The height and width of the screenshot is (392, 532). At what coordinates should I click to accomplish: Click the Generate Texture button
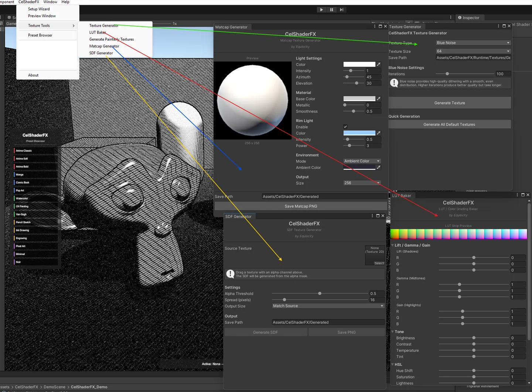(x=450, y=103)
